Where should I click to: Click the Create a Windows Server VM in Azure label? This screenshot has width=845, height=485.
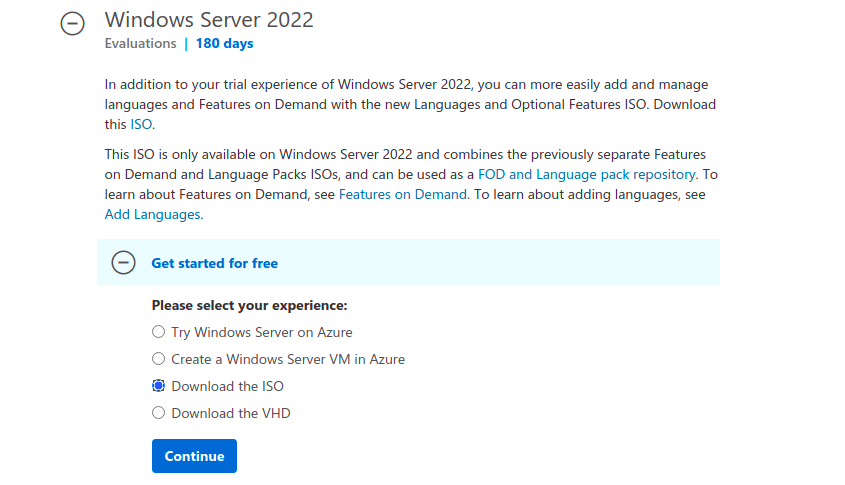pos(288,359)
